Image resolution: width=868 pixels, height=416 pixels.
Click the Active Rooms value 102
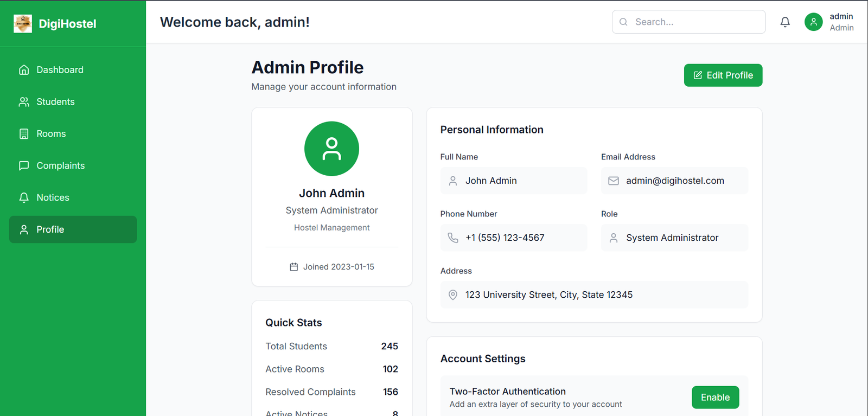point(390,369)
